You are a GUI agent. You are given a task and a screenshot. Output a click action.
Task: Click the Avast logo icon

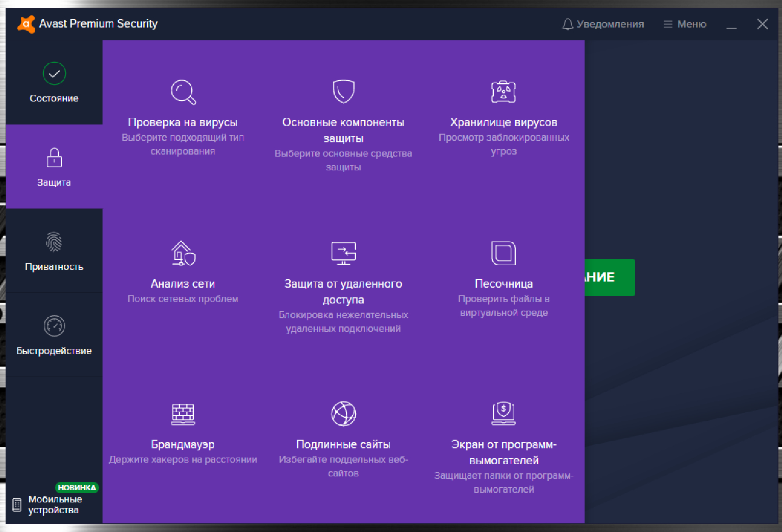pos(26,24)
